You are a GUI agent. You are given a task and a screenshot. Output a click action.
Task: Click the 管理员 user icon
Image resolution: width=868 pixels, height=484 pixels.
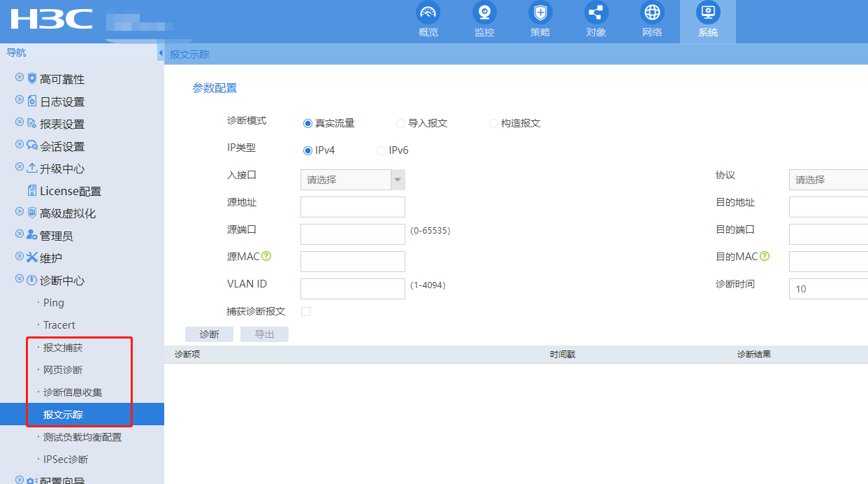(32, 235)
